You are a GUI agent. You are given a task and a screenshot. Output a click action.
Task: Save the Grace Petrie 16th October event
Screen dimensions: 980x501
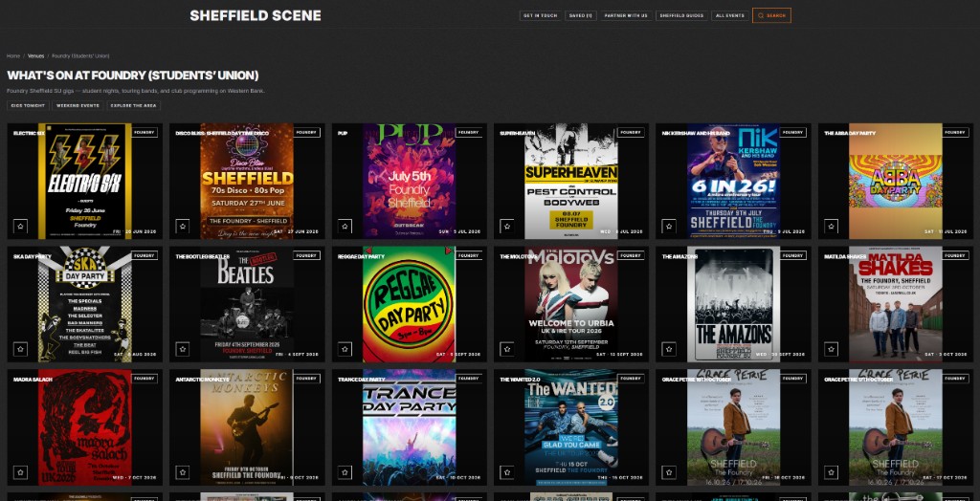click(669, 472)
